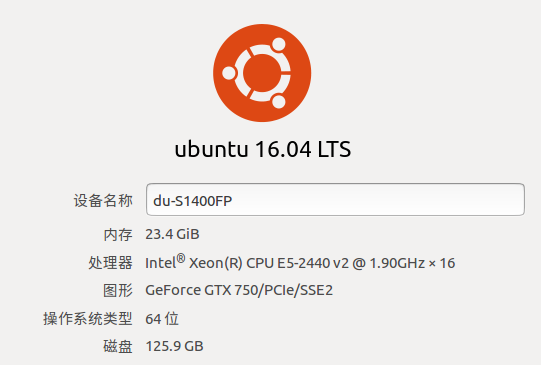541x365 pixels.
Task: Select the GeForce GTX 750/PCIe/SSE2 graphics value
Action: click(239, 290)
